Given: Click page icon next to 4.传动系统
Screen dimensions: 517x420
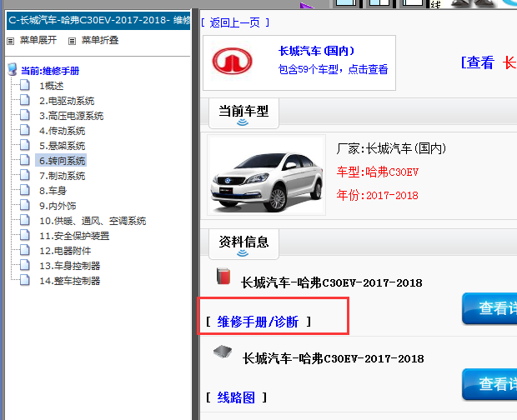Looking at the screenshot, I should click(x=25, y=130).
